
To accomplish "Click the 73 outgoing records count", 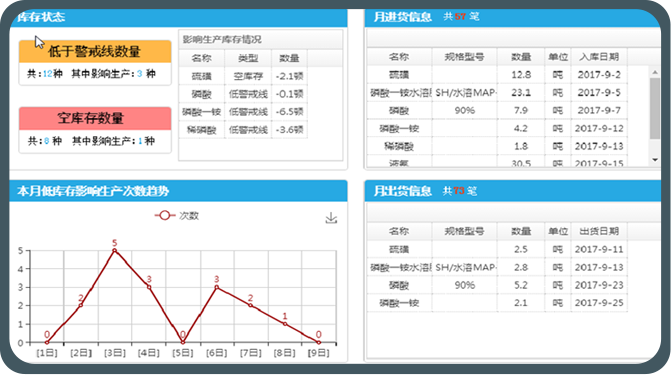I will [x=459, y=191].
